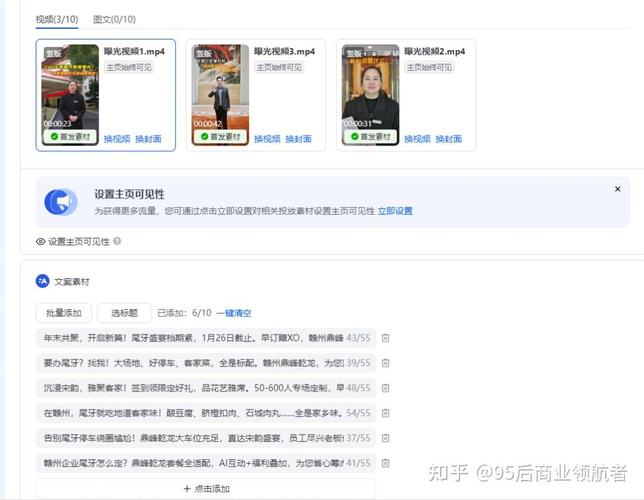Viewport: 644px width, 500px height.
Task: Select the file name 曝光视频1.mp4
Action: pos(134,51)
